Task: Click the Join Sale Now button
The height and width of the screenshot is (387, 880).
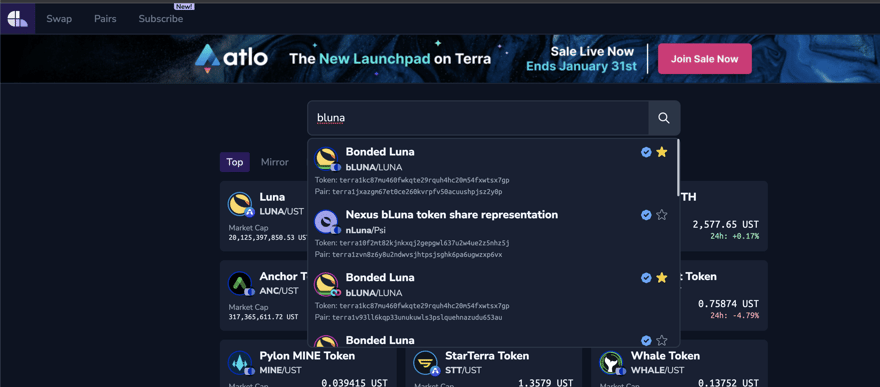Action: click(704, 59)
